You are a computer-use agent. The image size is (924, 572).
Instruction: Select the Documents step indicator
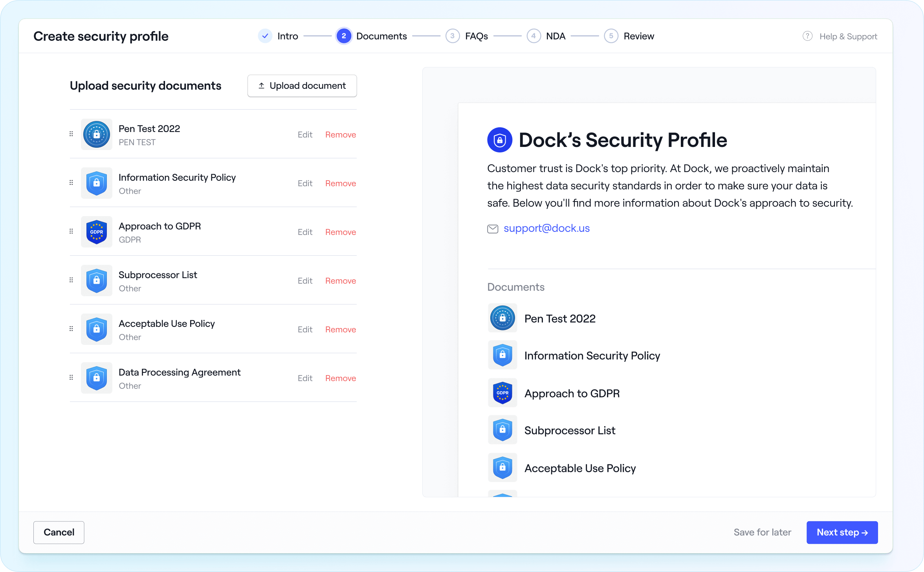pyautogui.click(x=344, y=36)
